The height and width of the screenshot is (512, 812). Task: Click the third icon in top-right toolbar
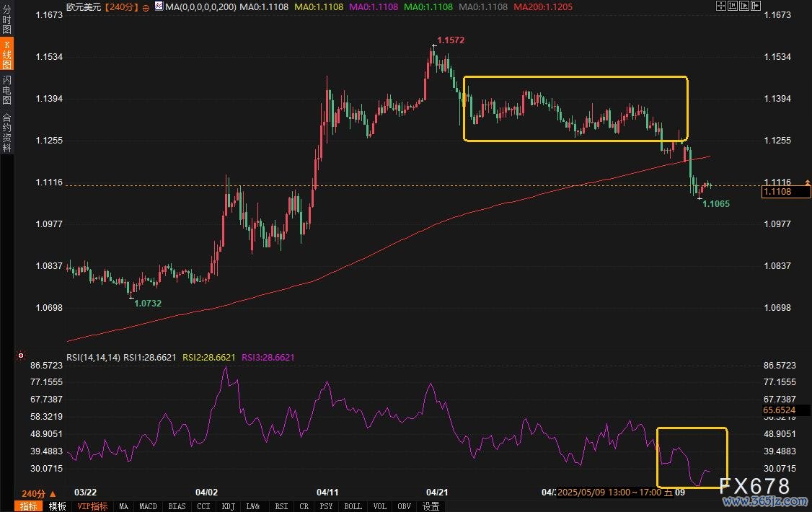coord(745,6)
